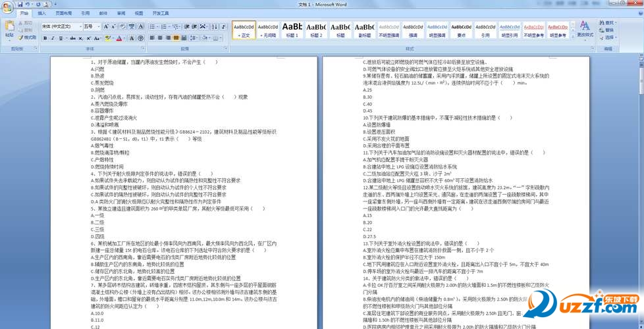This screenshot has width=644, height=329.
Task: Toggle underline formatting
Action: pyautogui.click(x=61, y=38)
